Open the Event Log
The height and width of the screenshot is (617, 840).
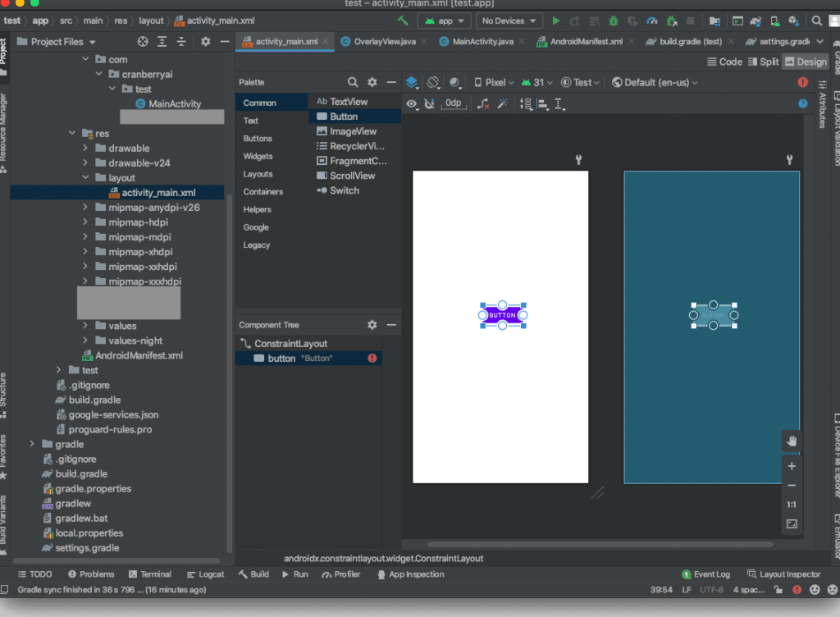tap(705, 574)
